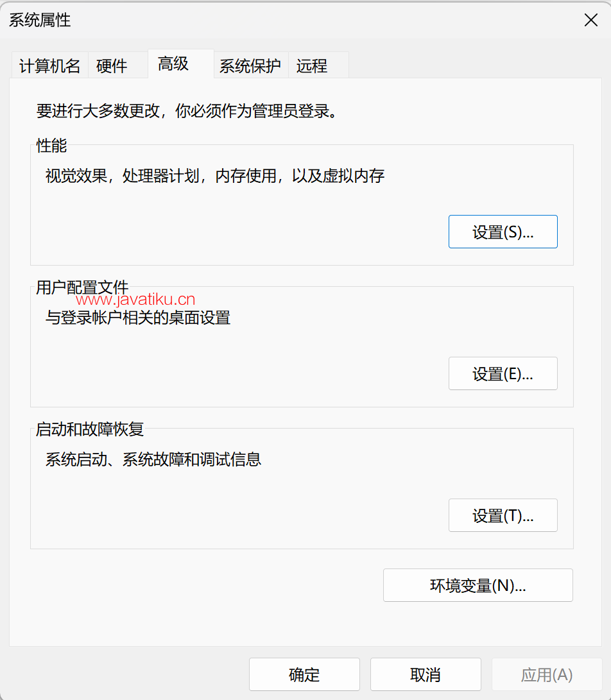
Task: Switch to the 计算机名 tab
Action: [49, 65]
